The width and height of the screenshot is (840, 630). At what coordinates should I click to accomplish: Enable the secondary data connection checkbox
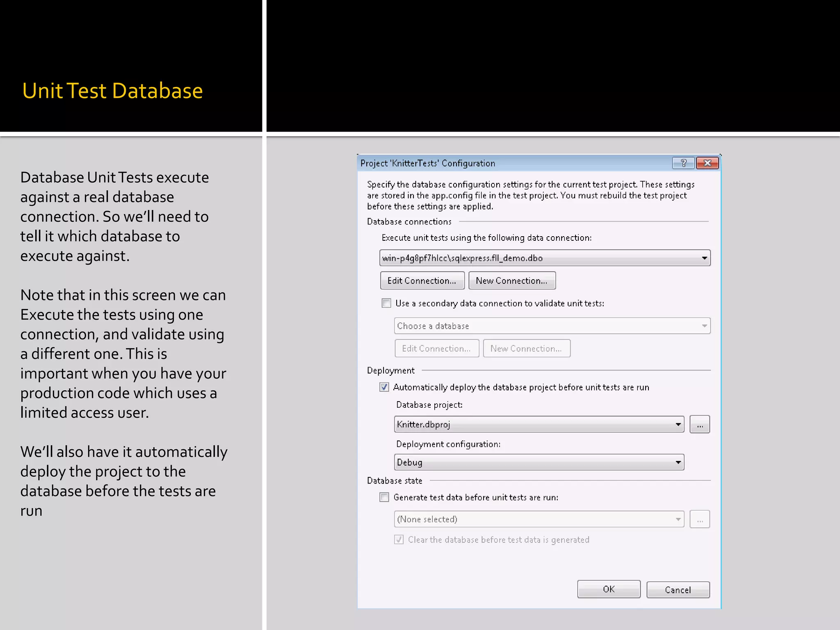(386, 303)
